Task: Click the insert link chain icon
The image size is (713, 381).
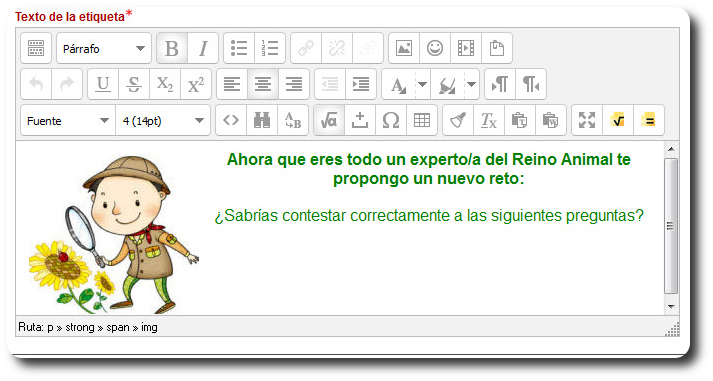Action: [306, 48]
